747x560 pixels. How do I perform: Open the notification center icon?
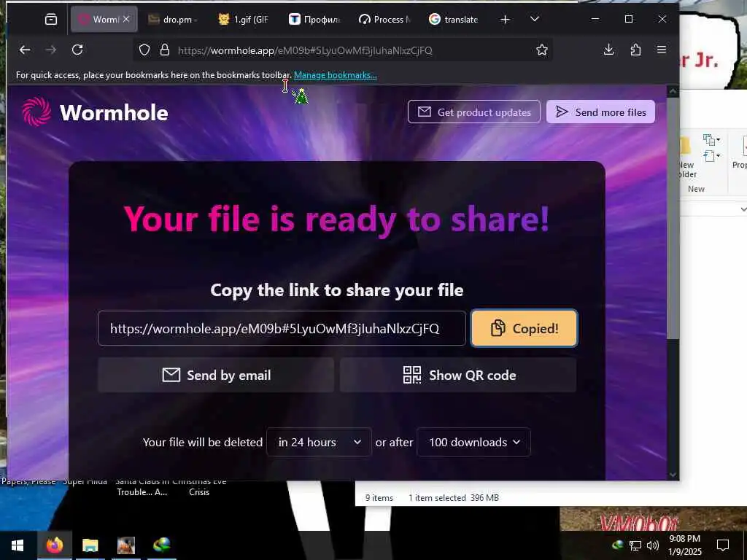(723, 545)
